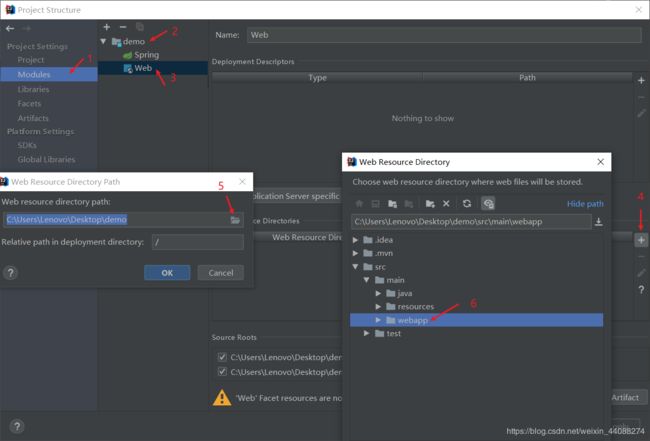Open Global Libraries settings
The image size is (650, 441).
(x=46, y=160)
